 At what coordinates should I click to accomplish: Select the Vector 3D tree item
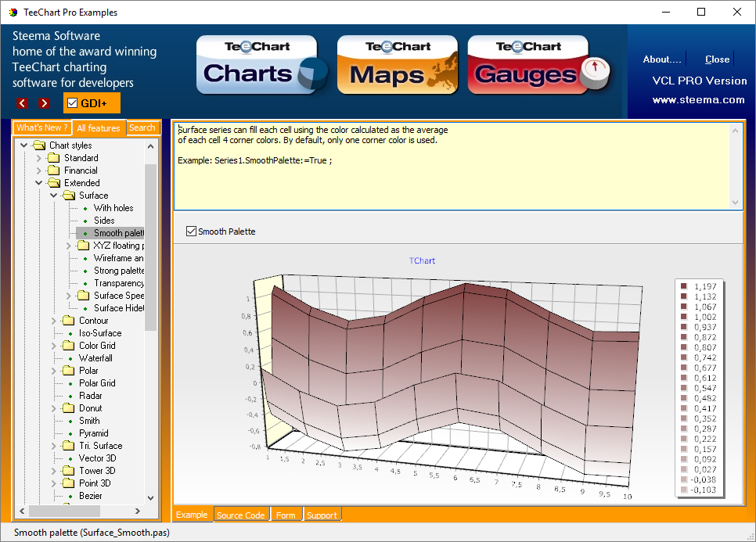click(97, 458)
